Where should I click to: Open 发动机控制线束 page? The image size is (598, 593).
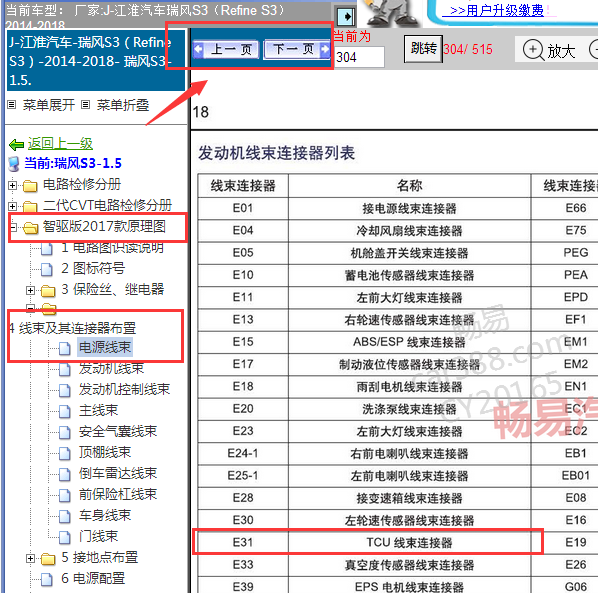[124, 389]
